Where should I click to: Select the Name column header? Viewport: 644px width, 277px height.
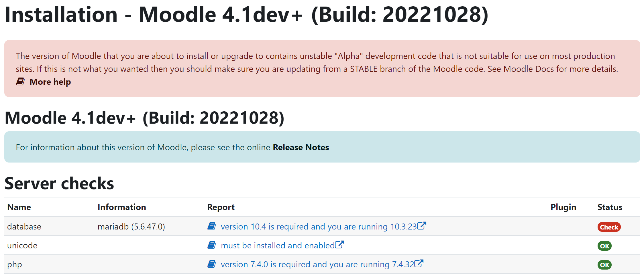[x=19, y=207]
